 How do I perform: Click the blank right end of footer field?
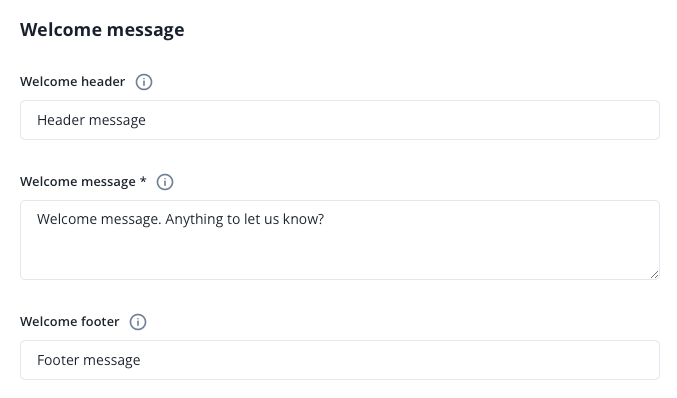click(x=561, y=360)
